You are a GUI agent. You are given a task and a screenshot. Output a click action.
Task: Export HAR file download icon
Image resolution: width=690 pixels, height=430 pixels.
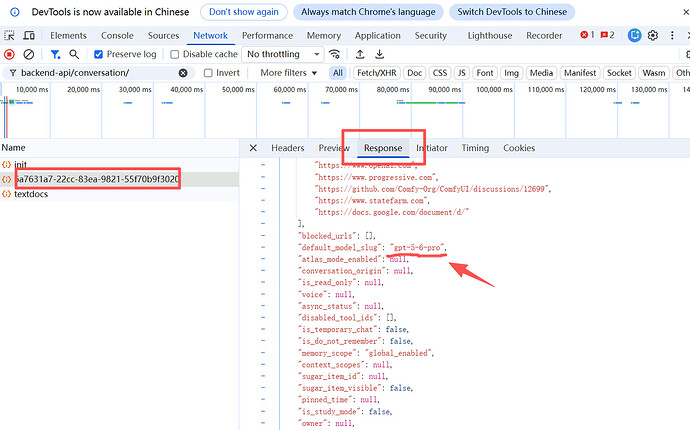tap(379, 54)
